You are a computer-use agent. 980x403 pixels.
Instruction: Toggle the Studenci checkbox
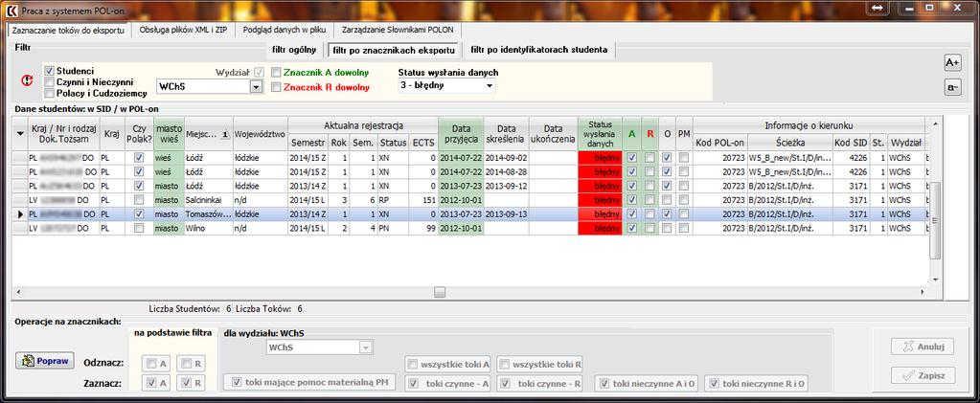tap(50, 71)
